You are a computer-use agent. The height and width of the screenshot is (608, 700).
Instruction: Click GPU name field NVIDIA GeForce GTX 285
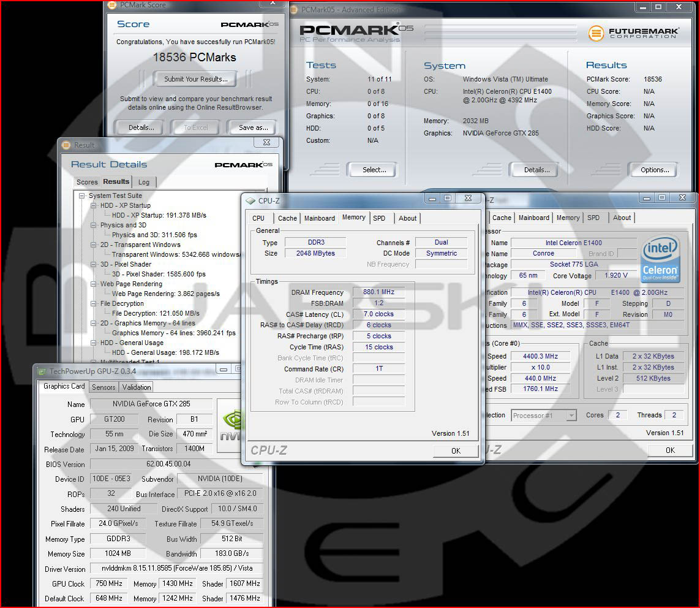151,404
